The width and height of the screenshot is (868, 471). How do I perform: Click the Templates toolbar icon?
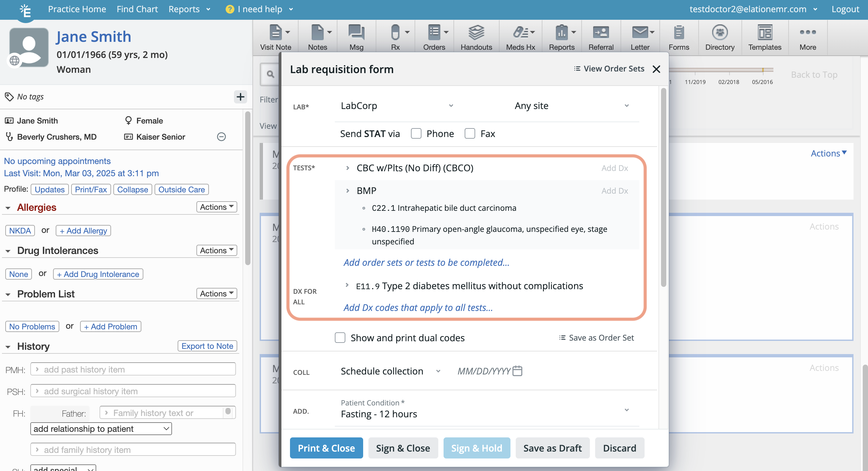pyautogui.click(x=764, y=33)
